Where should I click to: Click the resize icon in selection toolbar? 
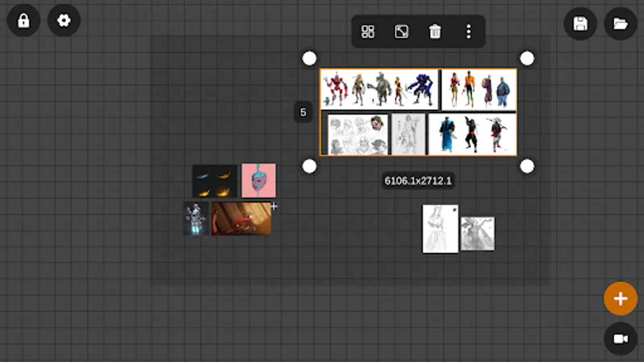401,31
